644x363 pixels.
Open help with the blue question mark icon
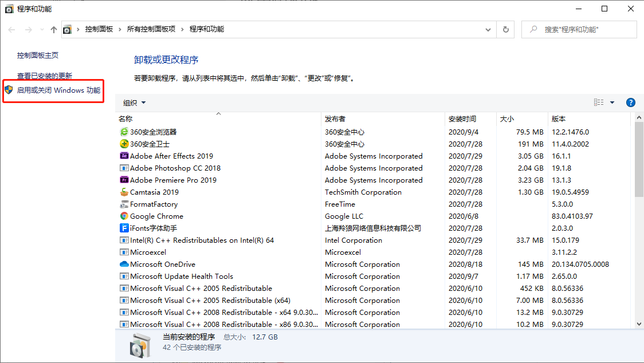coord(631,102)
